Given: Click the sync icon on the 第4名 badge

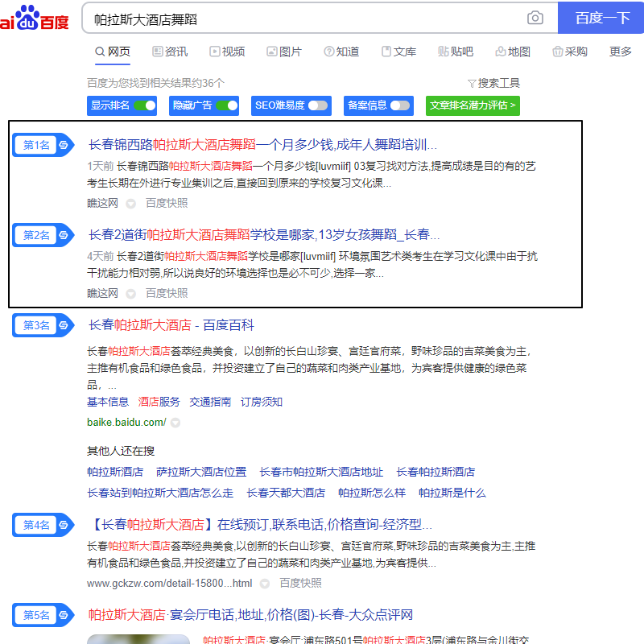Looking at the screenshot, I should 64,525.
